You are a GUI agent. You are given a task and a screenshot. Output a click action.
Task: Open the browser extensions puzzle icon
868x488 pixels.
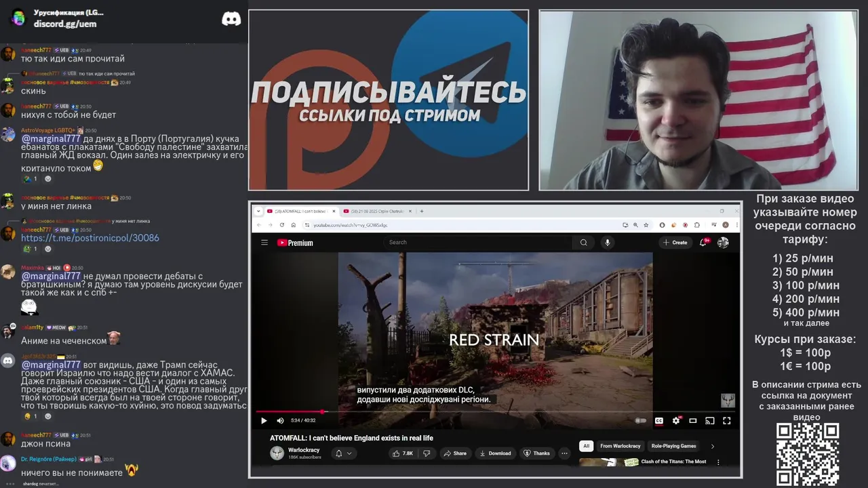pyautogui.click(x=697, y=225)
